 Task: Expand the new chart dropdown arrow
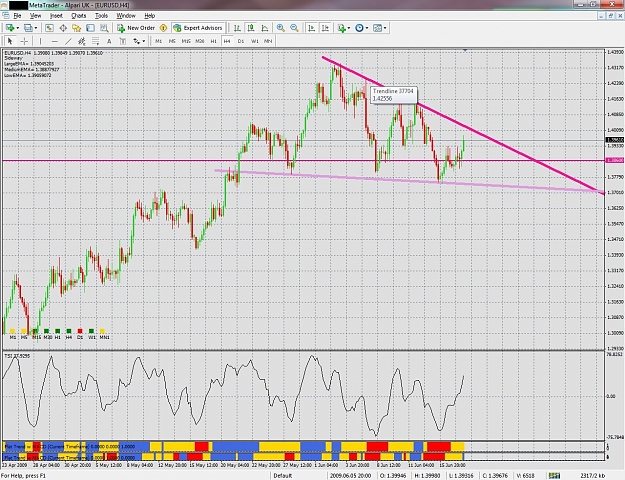tap(18, 28)
